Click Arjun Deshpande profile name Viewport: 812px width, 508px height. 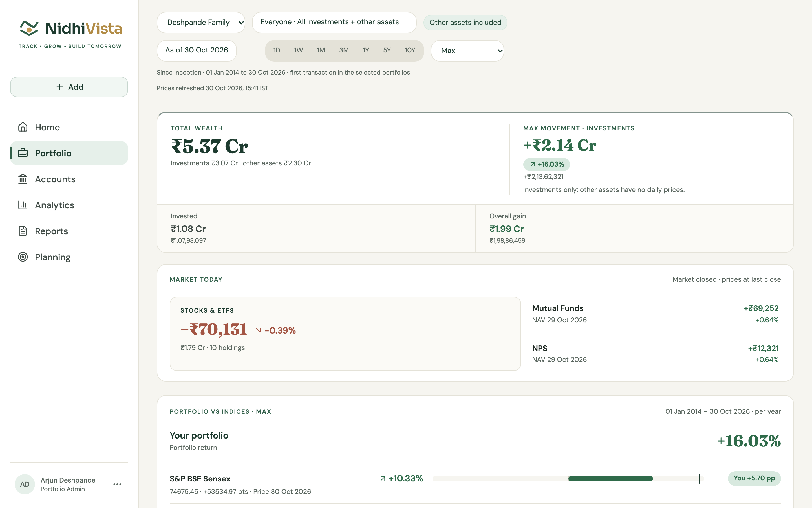pos(68,480)
